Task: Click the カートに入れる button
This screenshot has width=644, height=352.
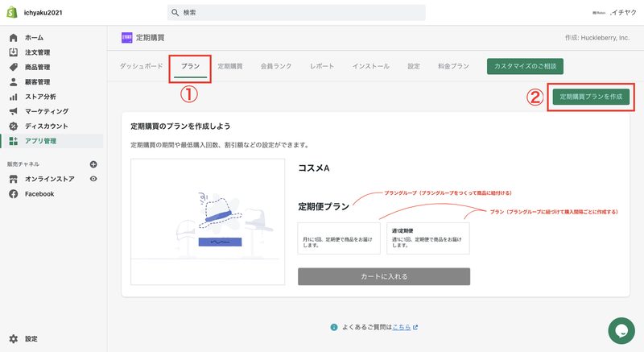Action: coord(384,276)
